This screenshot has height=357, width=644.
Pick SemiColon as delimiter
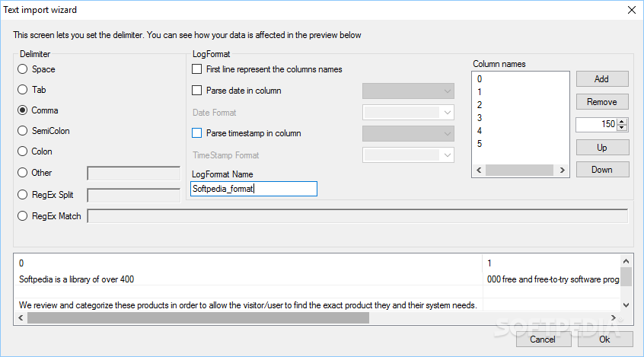(x=23, y=131)
